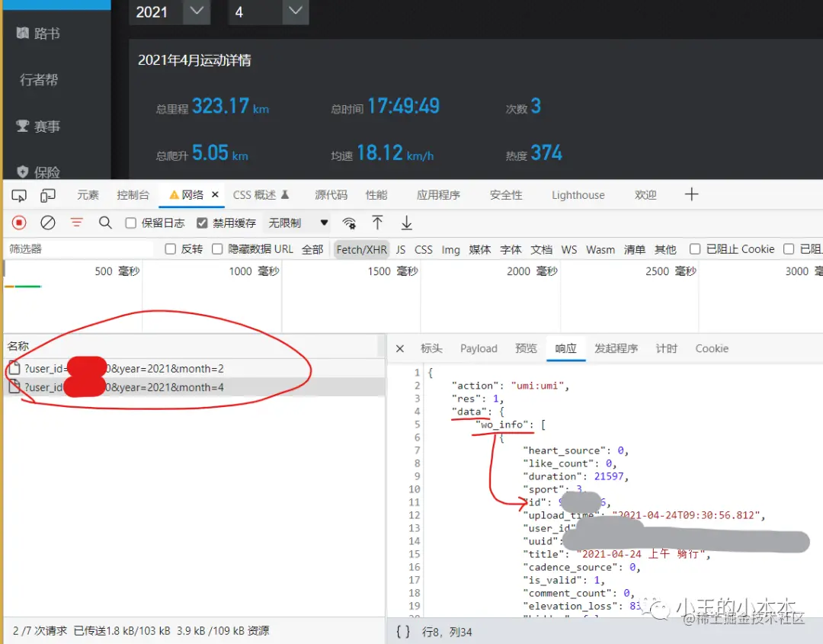Toggle the device emulation icon
The image size is (823, 644).
tap(48, 196)
